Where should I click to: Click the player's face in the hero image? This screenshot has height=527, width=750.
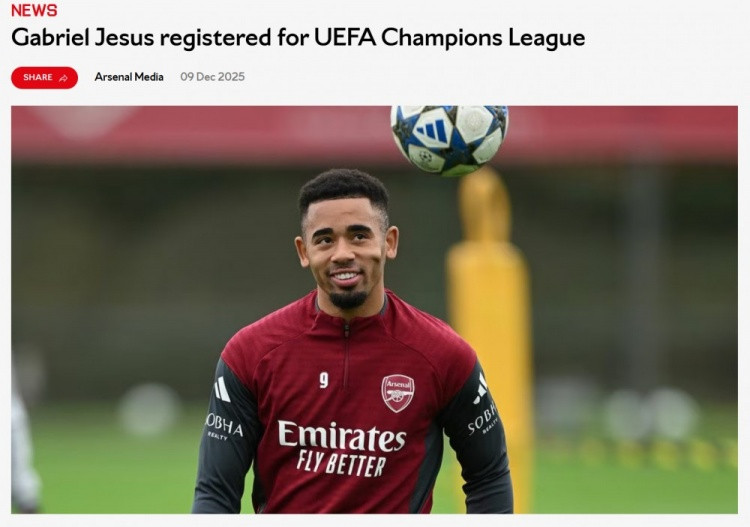click(346, 253)
